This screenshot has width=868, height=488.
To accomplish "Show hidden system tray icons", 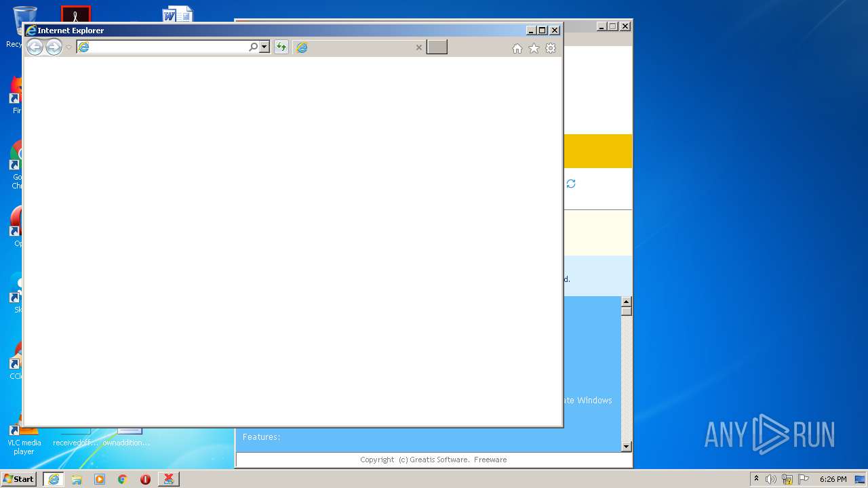I will point(756,479).
